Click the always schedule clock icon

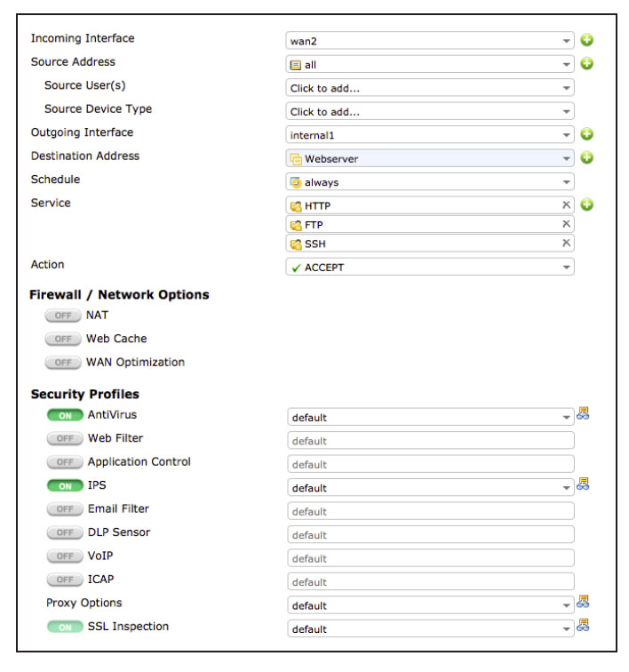point(296,182)
